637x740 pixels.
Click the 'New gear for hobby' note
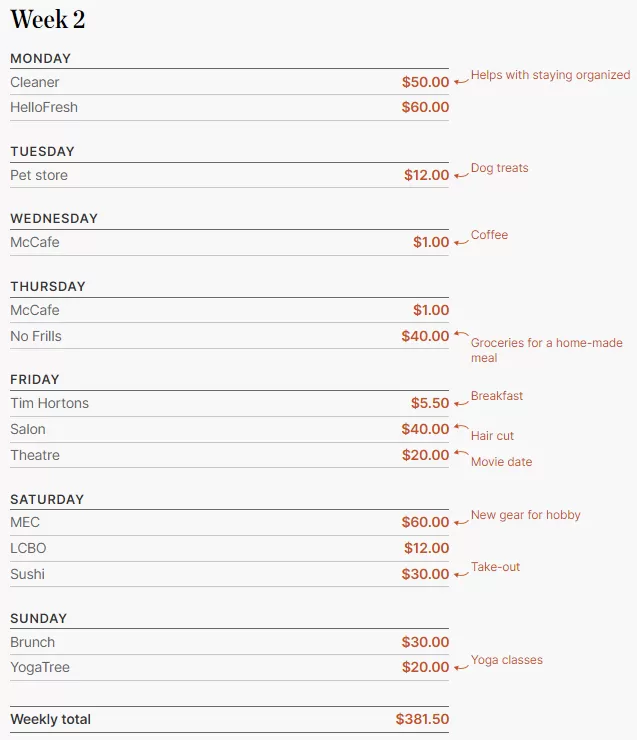coord(526,515)
